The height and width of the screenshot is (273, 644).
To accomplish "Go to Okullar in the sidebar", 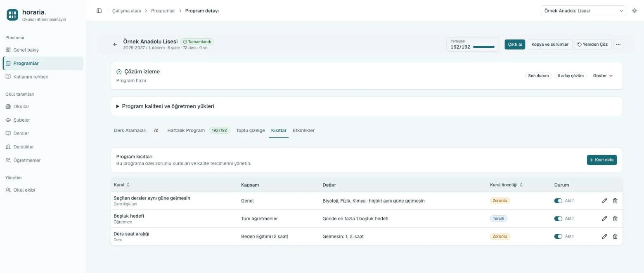I will coord(43,106).
